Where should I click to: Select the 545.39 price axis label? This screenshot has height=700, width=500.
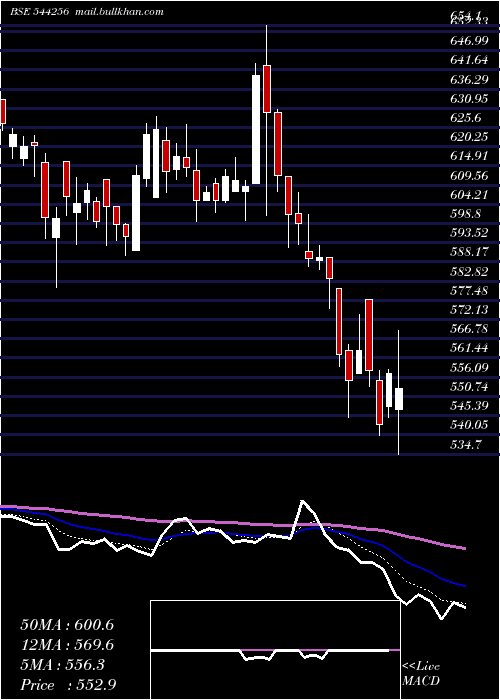468,406
